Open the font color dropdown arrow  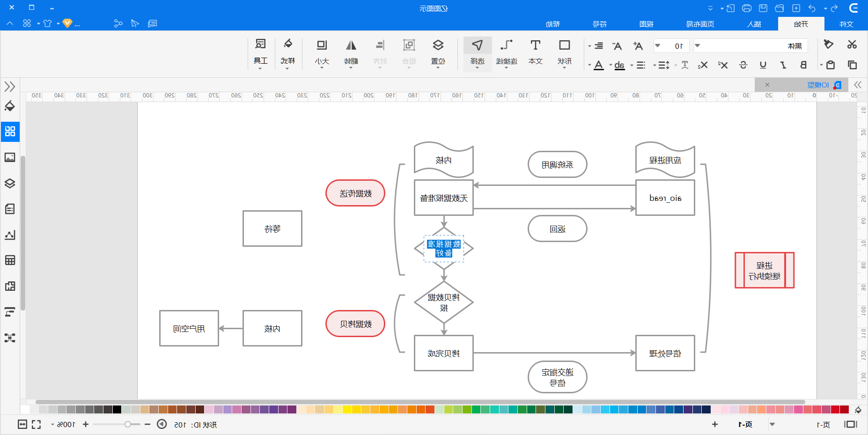589,65
